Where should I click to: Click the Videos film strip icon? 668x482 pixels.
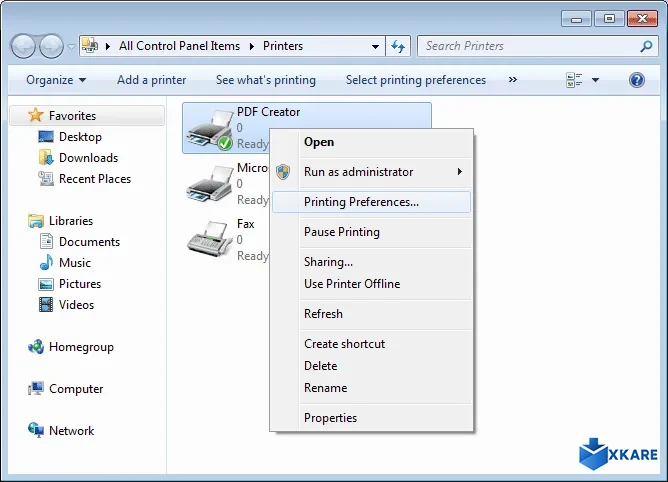pyautogui.click(x=46, y=305)
